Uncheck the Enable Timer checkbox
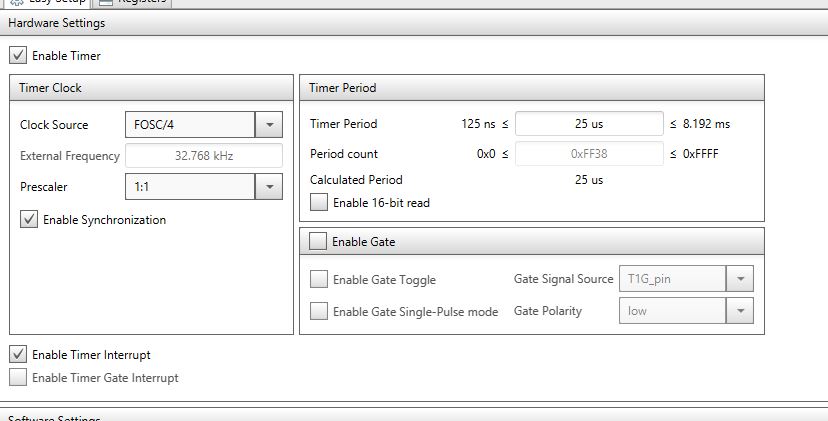 18,55
